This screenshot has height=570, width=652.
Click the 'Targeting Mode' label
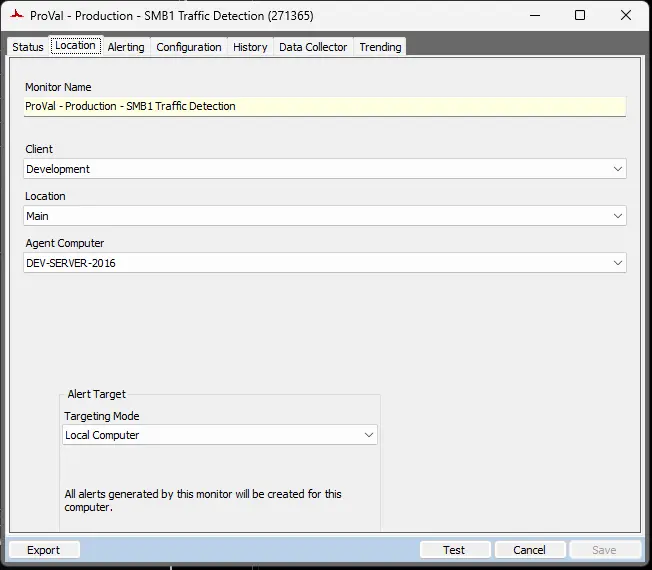[x=102, y=416]
